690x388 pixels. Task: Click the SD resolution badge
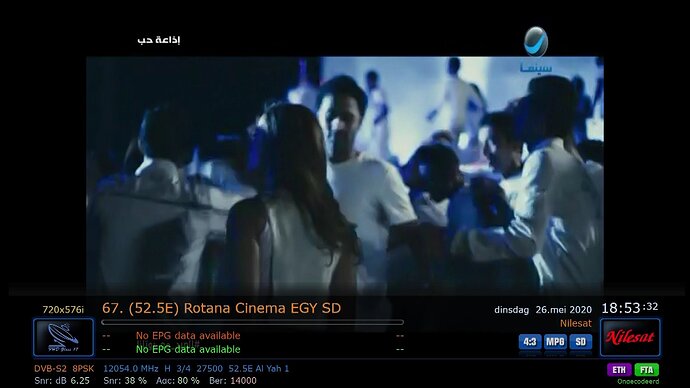pos(581,342)
